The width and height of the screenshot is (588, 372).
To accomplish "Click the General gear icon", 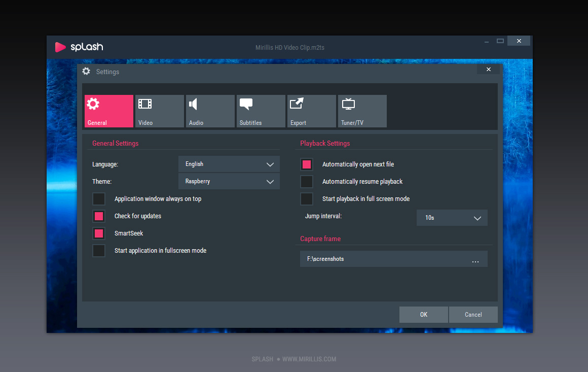I will pyautogui.click(x=93, y=105).
